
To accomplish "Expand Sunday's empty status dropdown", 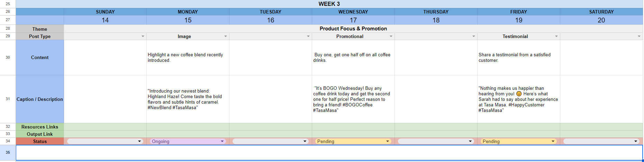I will pos(139,141).
